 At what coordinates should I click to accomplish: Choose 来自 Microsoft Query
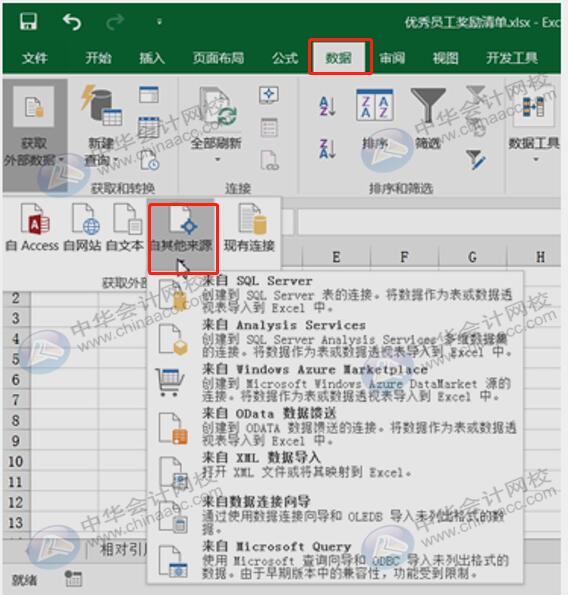coord(335,560)
